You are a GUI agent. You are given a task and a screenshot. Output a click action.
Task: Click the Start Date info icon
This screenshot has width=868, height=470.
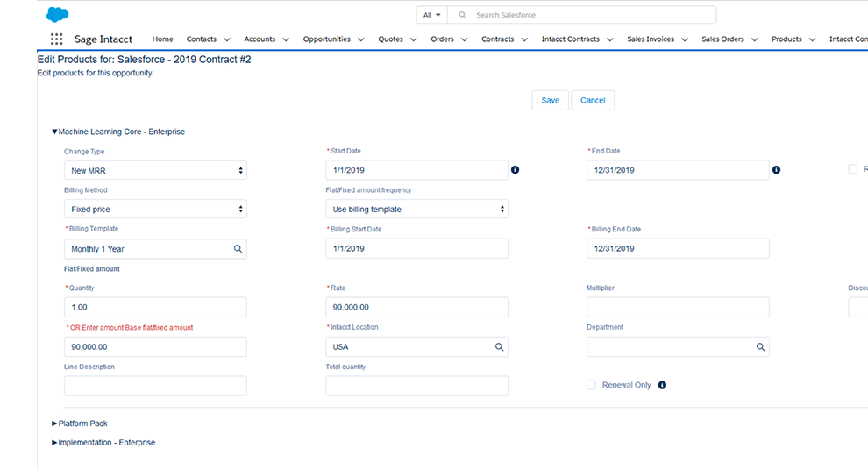click(x=515, y=170)
